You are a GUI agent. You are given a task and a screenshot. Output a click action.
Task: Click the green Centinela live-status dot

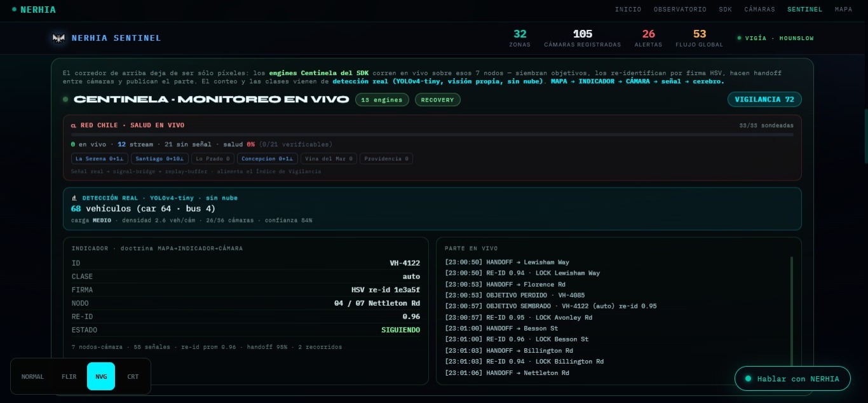(x=65, y=99)
